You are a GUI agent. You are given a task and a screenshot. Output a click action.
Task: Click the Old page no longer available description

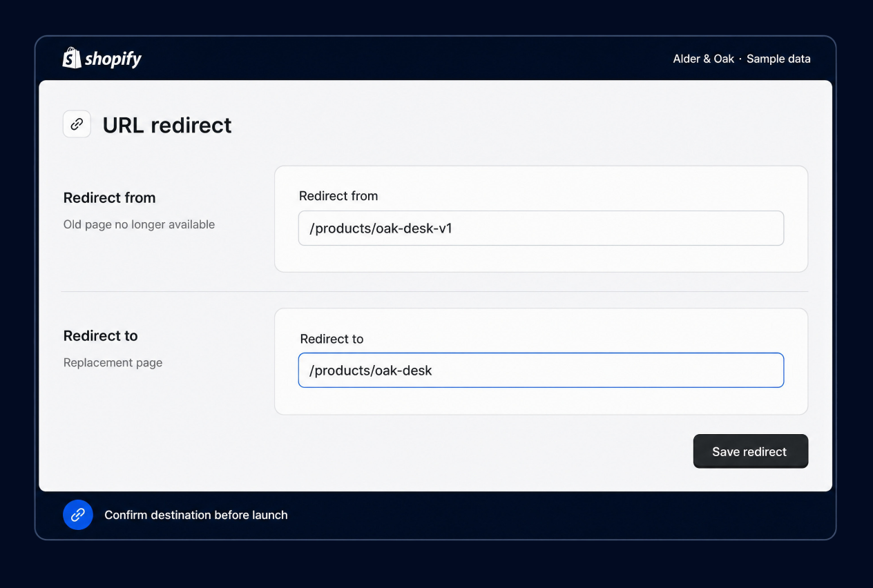tap(139, 224)
